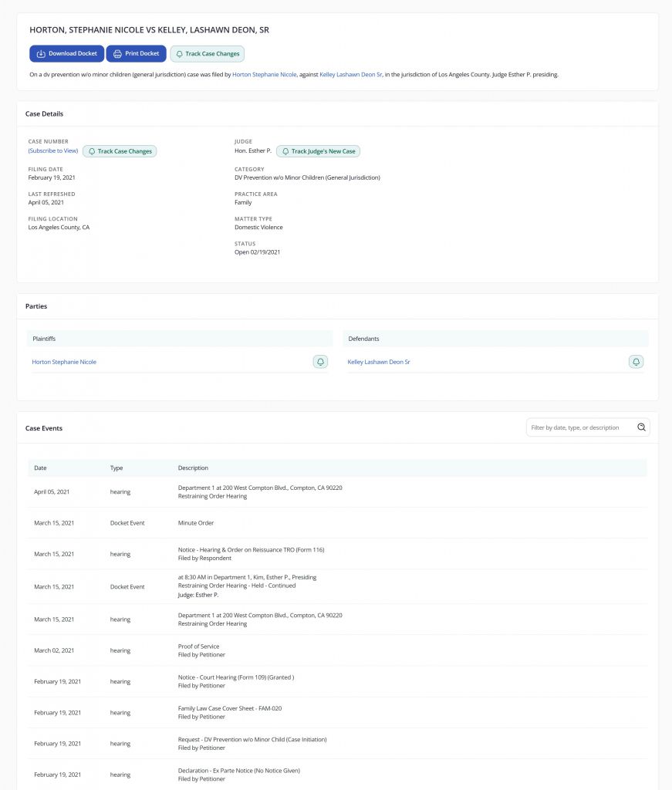Image resolution: width=672 pixels, height=790 pixels.
Task: Click the Print Docket button
Action: 136,53
